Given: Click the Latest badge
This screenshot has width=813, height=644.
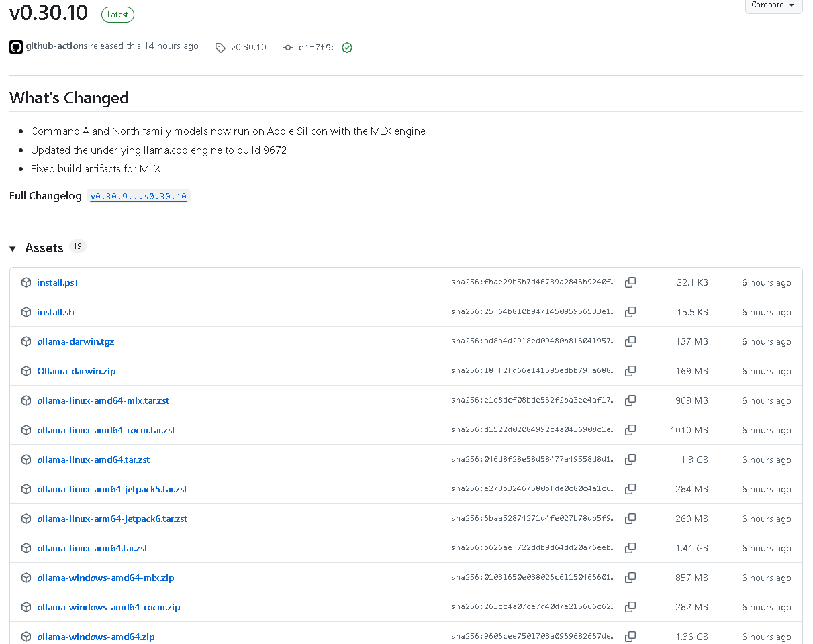Looking at the screenshot, I should point(117,15).
